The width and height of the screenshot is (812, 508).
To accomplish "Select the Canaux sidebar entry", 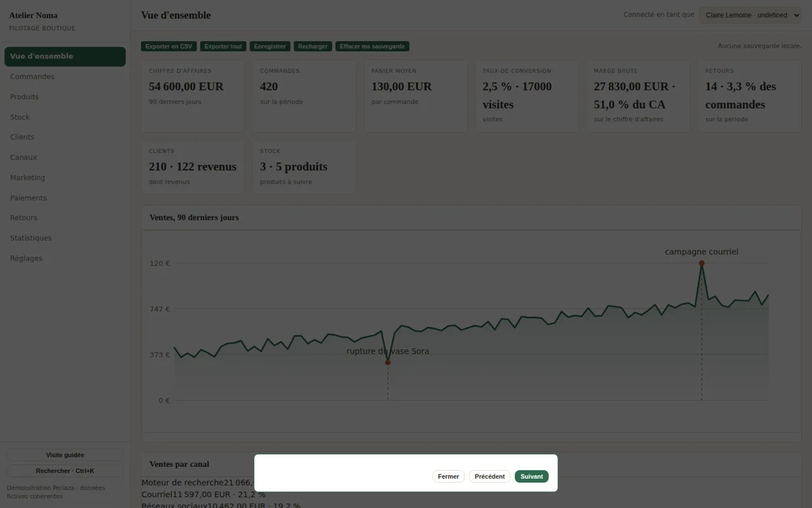I will (65, 157).
